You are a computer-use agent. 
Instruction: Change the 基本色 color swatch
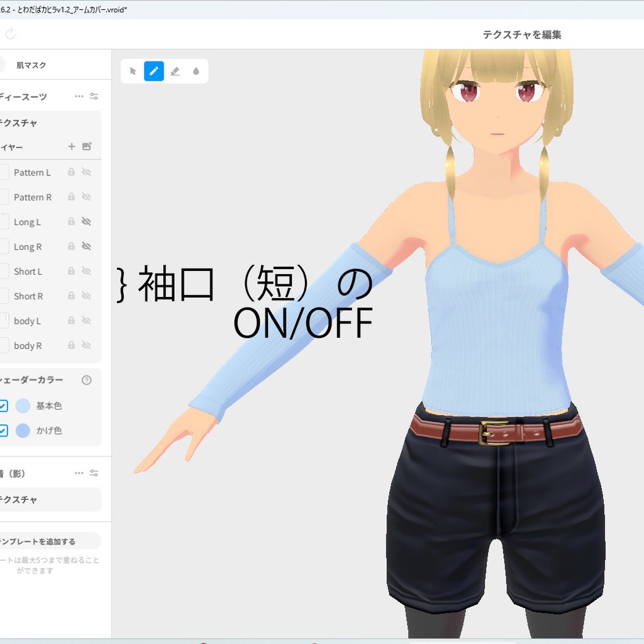(21, 406)
